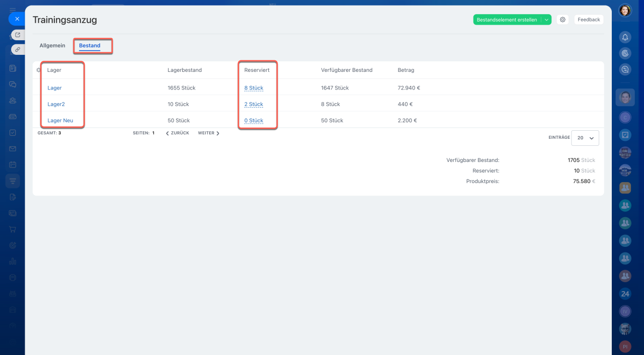
Task: Click the Verfügbarer Bestand column header
Action: click(x=347, y=70)
